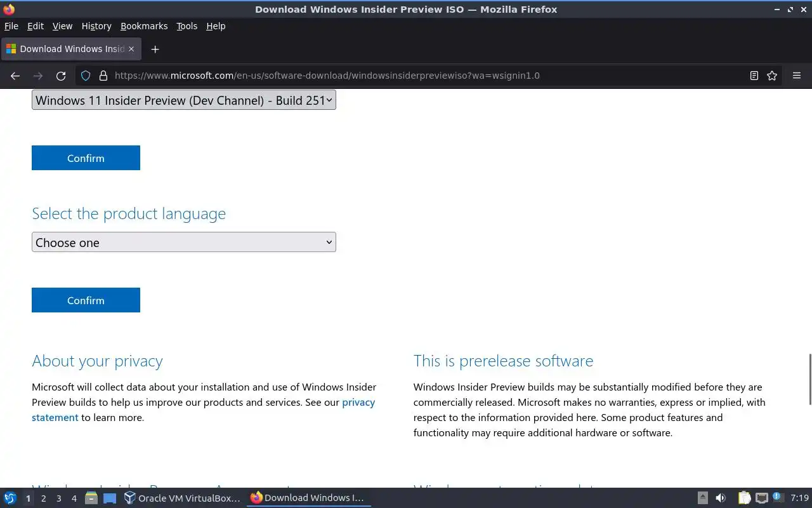Image resolution: width=812 pixels, height=508 pixels.
Task: Open file manager from taskbar
Action: [x=91, y=498]
